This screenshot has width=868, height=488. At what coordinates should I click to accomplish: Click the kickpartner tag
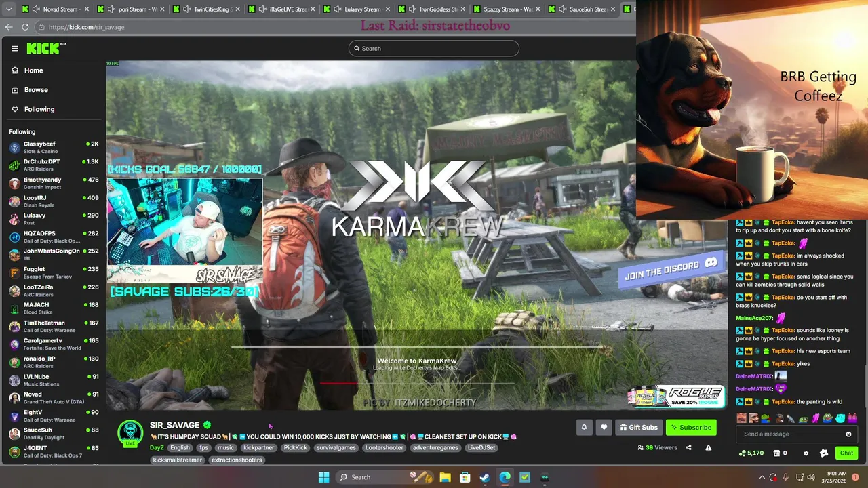click(258, 447)
